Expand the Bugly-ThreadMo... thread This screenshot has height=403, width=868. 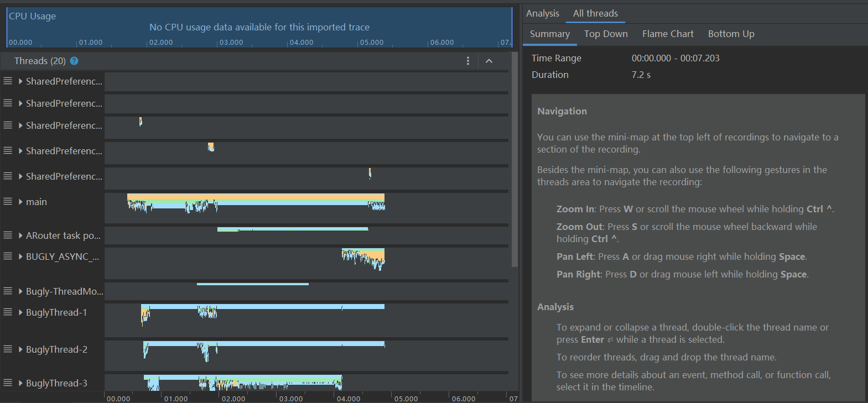pyautogui.click(x=20, y=291)
